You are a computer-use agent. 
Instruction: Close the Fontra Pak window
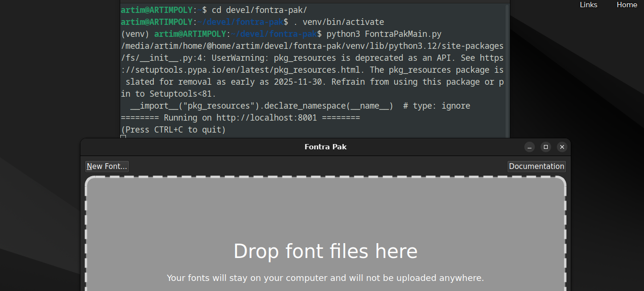[x=562, y=147]
